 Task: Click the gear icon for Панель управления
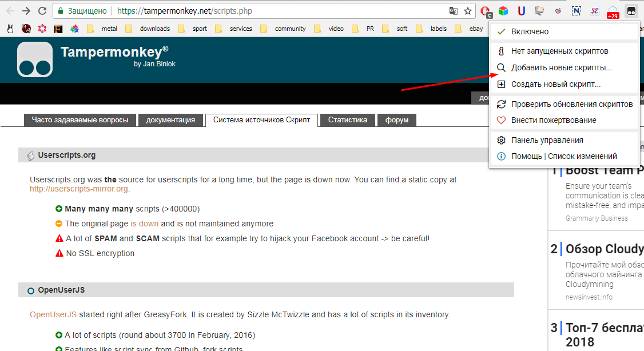click(x=501, y=141)
